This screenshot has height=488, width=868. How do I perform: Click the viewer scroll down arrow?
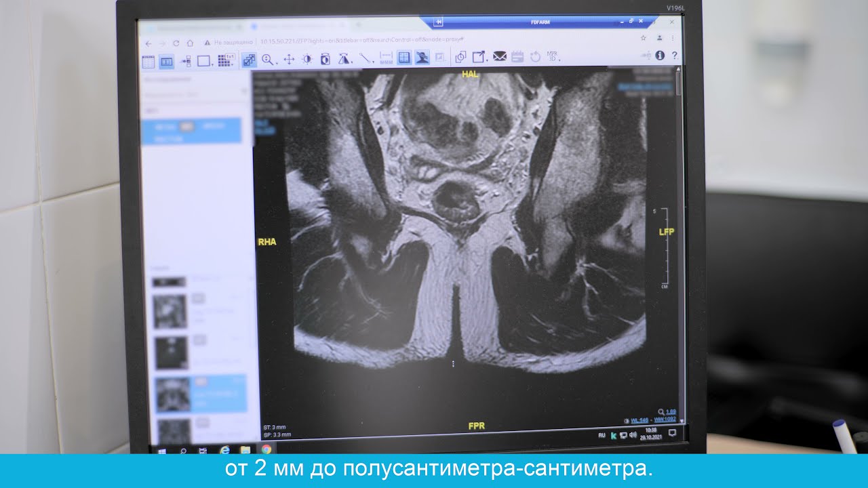[681, 421]
